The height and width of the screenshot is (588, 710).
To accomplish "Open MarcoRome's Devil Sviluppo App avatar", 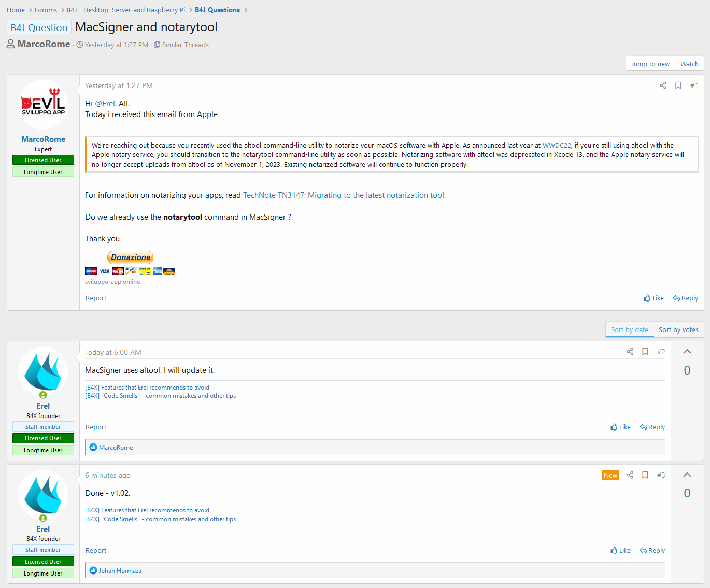I will coord(43,105).
